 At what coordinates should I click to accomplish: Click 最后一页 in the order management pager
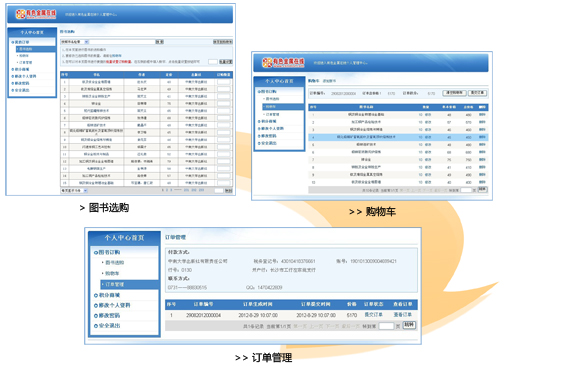(350, 326)
